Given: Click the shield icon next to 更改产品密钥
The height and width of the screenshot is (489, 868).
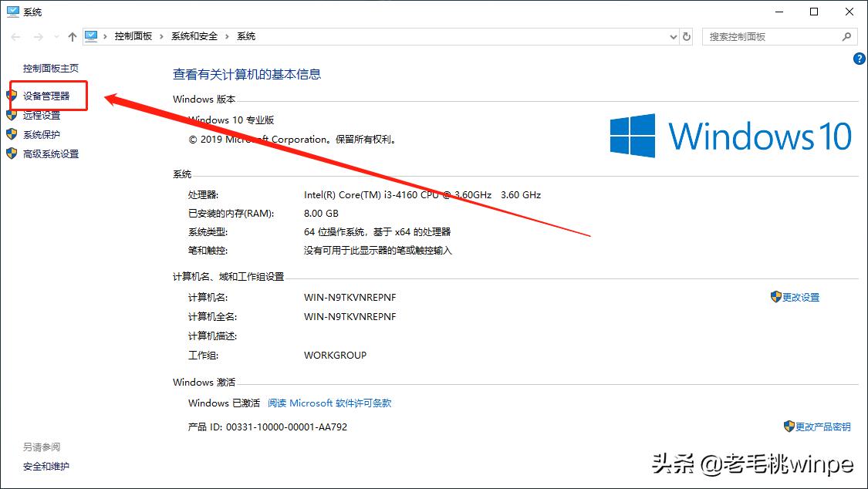Looking at the screenshot, I should point(789,427).
